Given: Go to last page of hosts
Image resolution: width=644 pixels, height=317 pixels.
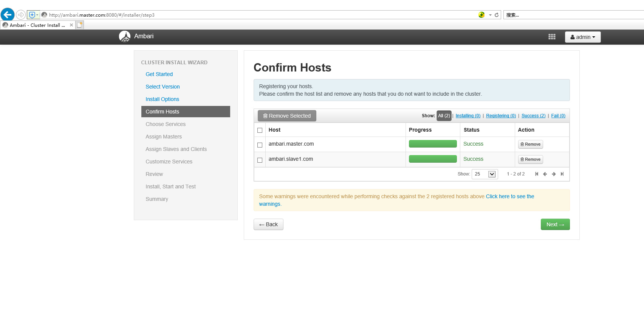Looking at the screenshot, I should [562, 174].
